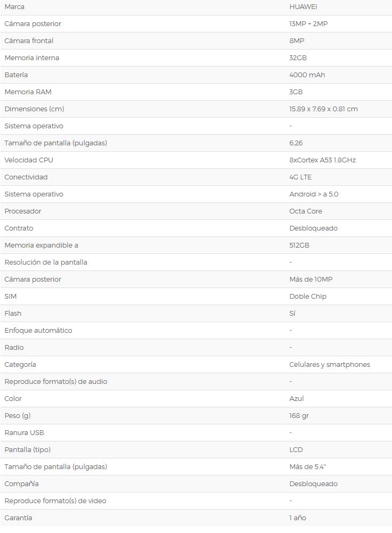The height and width of the screenshot is (533, 392).
Task: Click the Cámara frontal label
Action: point(29,41)
